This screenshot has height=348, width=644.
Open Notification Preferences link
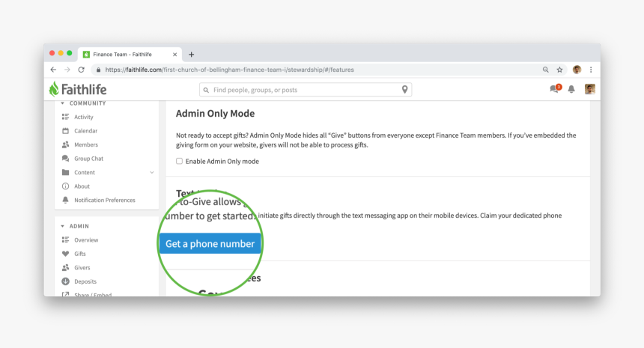click(x=104, y=200)
